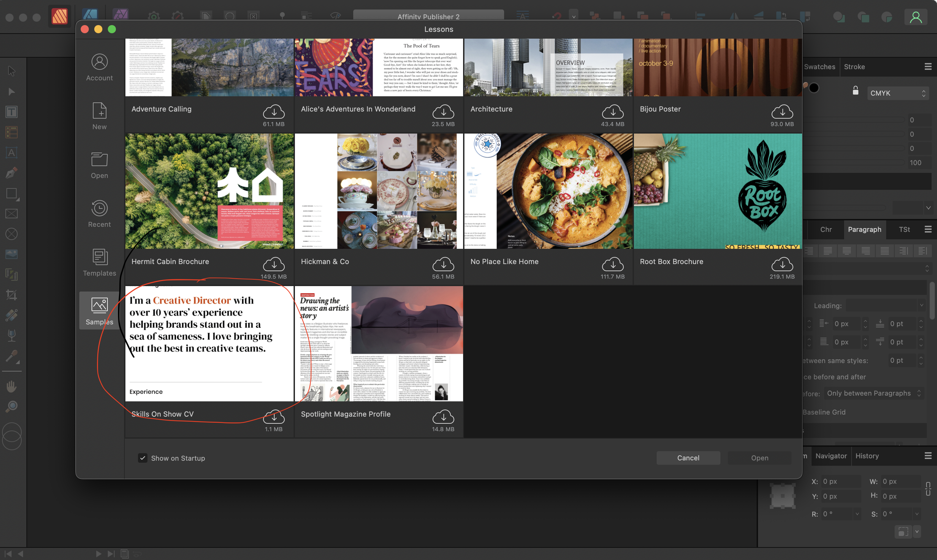This screenshot has width=937, height=560.
Task: Switch to the Swatches tab
Action: click(x=819, y=67)
